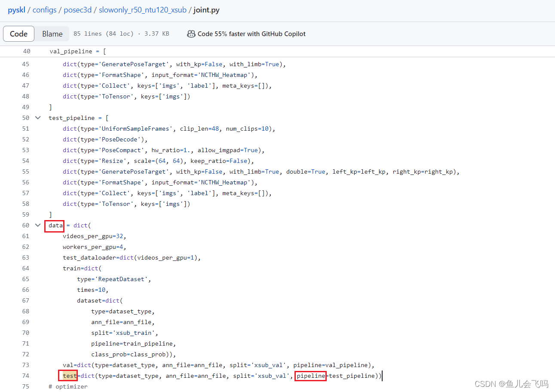Click the 'RepeatDataset' string on line 65
Viewport: 555px width, 392px height.
tap(122, 279)
